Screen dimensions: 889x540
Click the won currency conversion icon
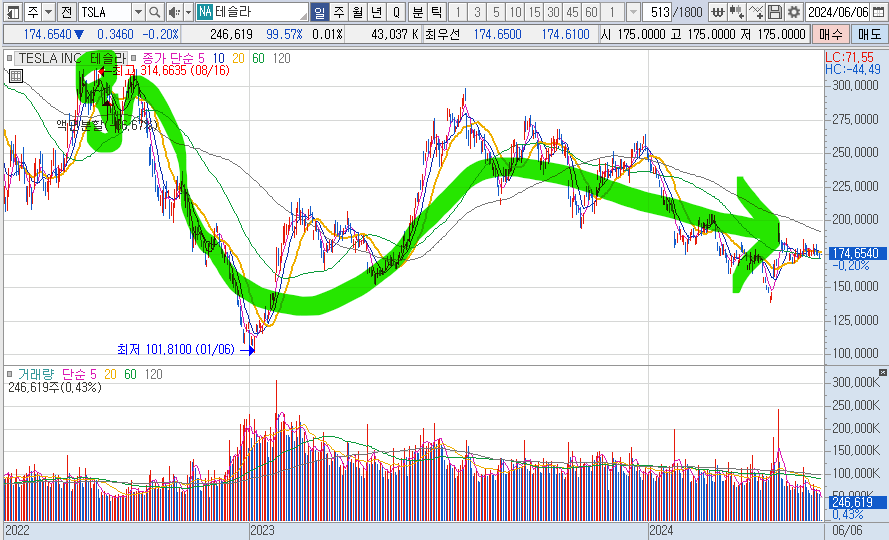718,12
